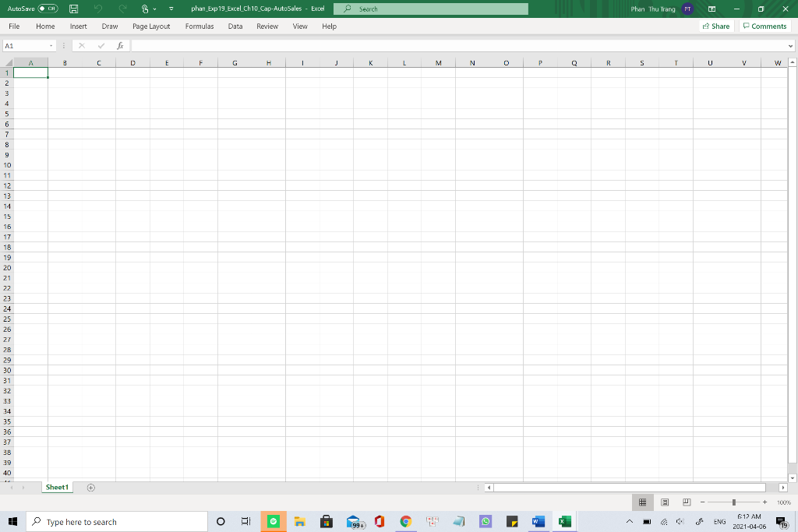Show hidden system tray icons chevron

tap(630, 521)
